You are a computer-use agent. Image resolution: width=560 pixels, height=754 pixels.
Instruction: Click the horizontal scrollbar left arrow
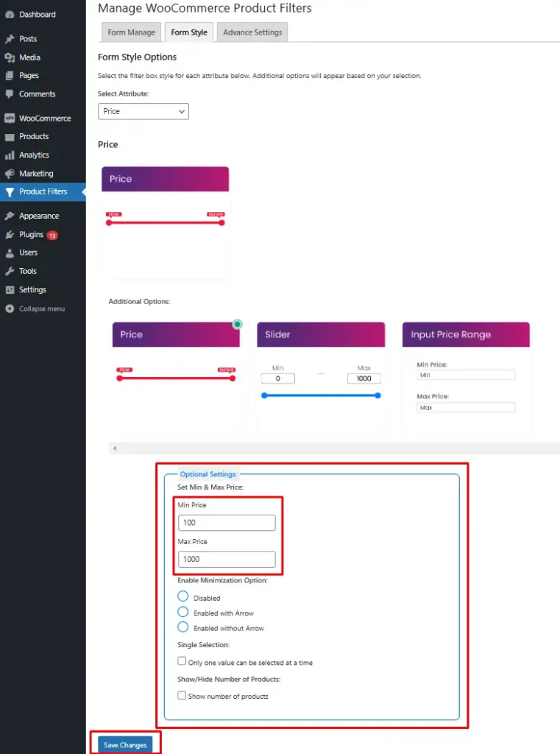pos(114,448)
